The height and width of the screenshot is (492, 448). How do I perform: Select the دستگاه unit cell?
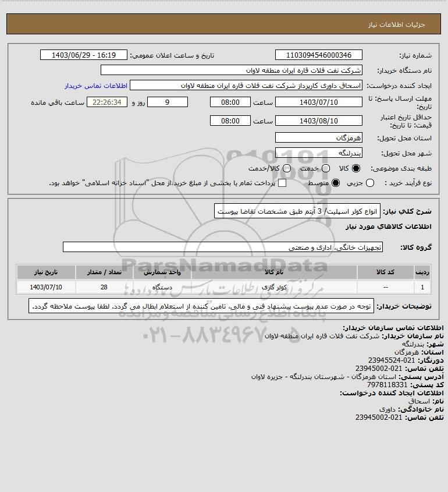162,287
